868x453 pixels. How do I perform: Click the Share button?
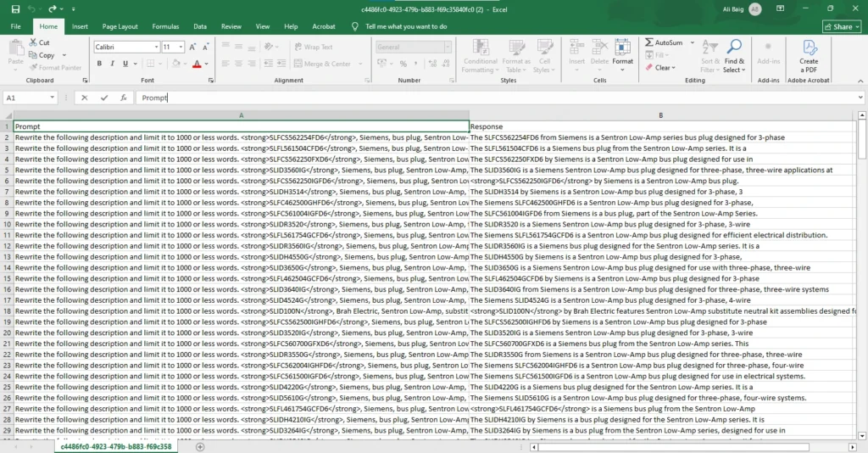pos(842,26)
